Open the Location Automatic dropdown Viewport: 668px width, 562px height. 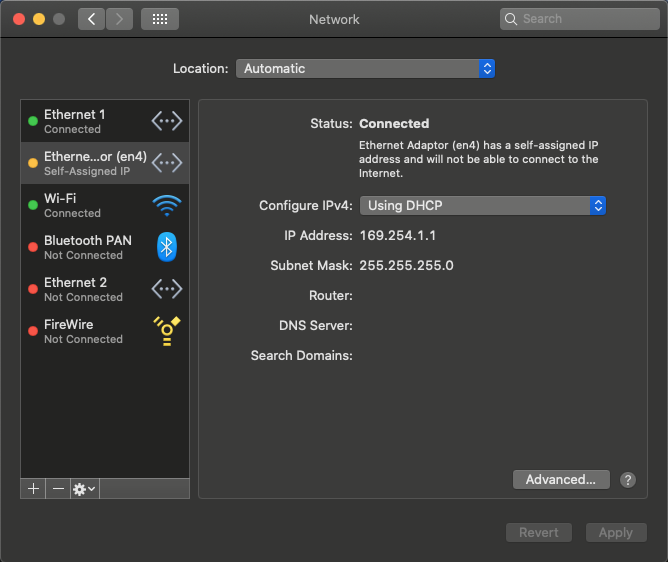click(365, 69)
